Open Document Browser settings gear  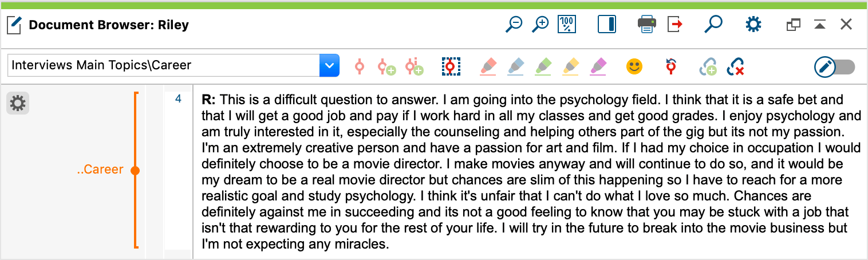753,25
